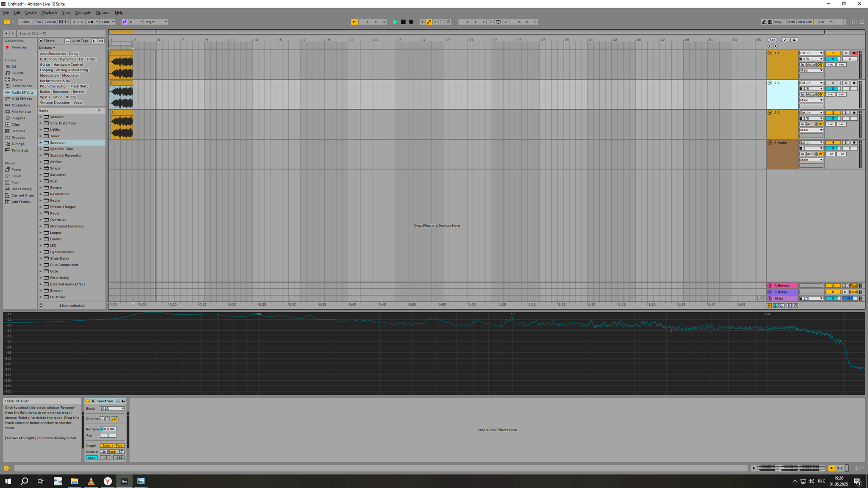Deactivate track 1 activator button
Image resolution: width=868 pixels, height=488 pixels.
[832, 53]
